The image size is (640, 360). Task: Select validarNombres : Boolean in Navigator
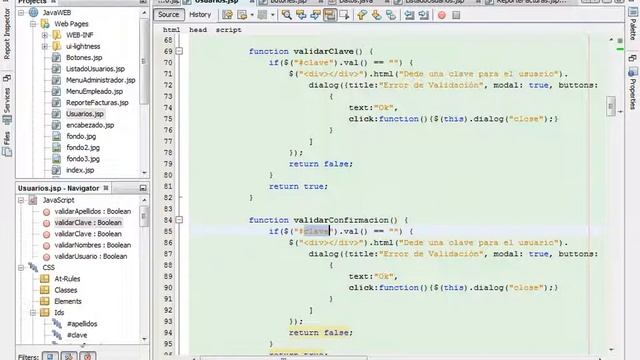point(93,245)
